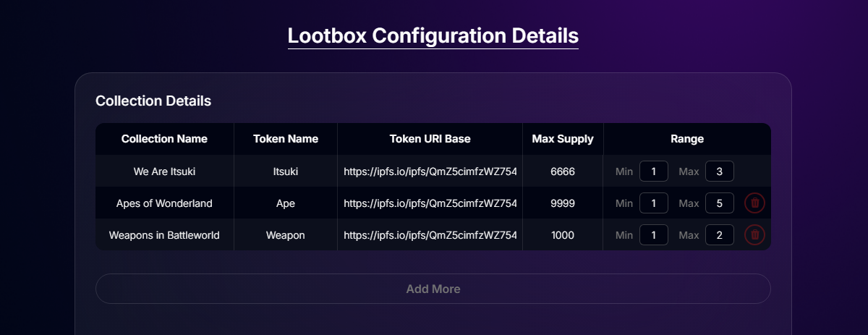Click the Lootbox Configuration Details heading
Image resolution: width=868 pixels, height=335 pixels.
(x=433, y=35)
